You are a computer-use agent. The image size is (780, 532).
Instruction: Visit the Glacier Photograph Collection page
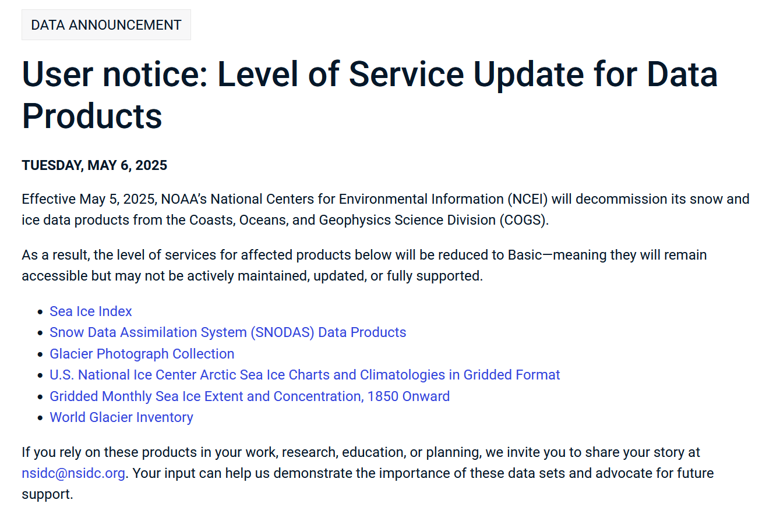142,354
